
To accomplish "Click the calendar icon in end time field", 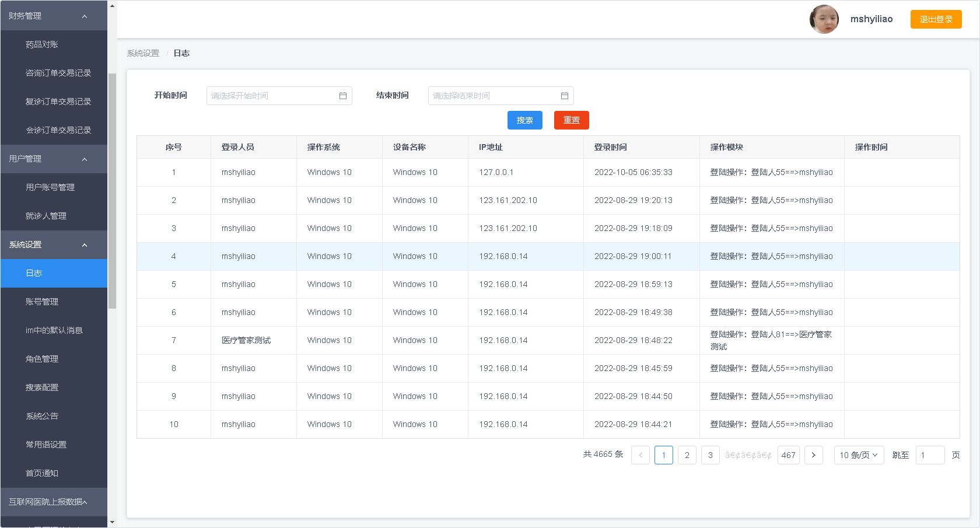I will pyautogui.click(x=565, y=96).
